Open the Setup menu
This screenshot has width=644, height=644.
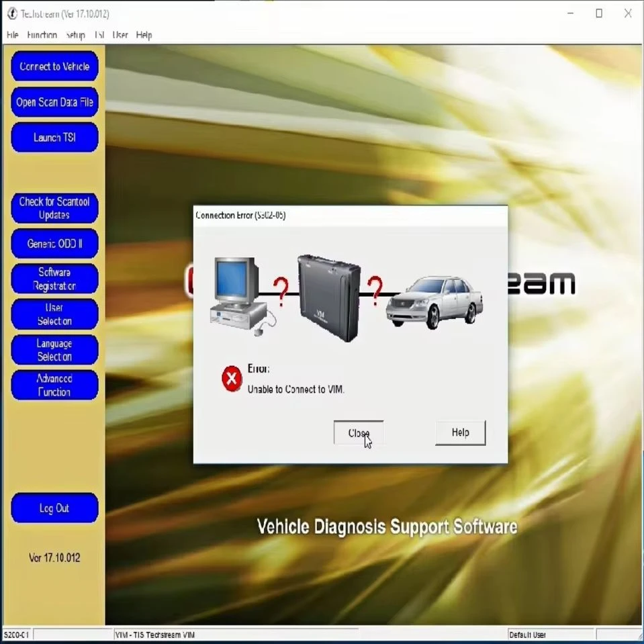76,35
